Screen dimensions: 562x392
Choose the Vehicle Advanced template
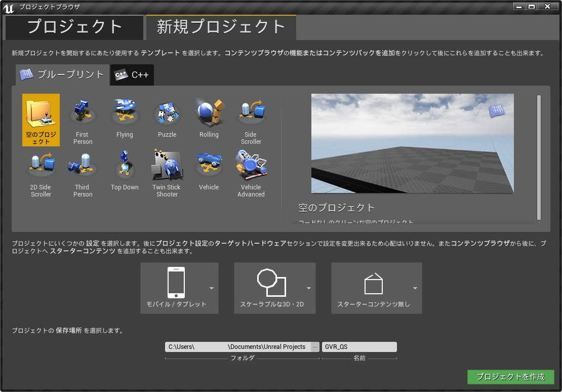251,173
